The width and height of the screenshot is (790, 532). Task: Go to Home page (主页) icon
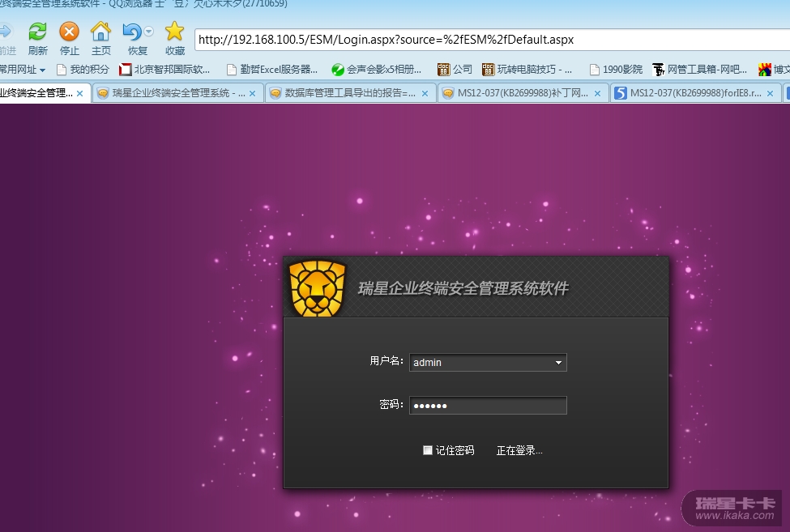100,32
